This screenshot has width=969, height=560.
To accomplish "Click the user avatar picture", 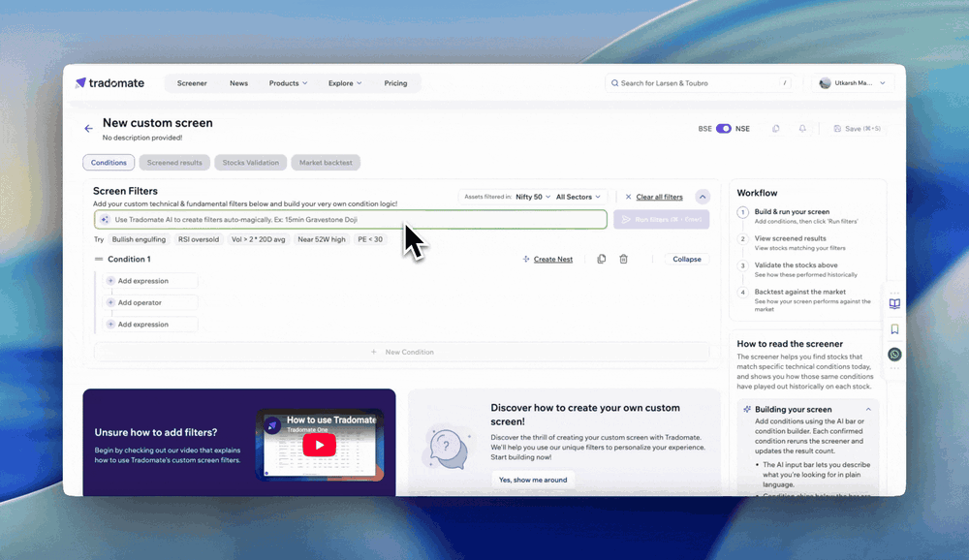I will tap(825, 82).
